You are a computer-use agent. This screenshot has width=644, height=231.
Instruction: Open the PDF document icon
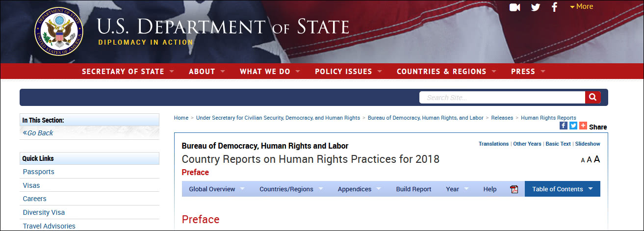pyautogui.click(x=514, y=189)
